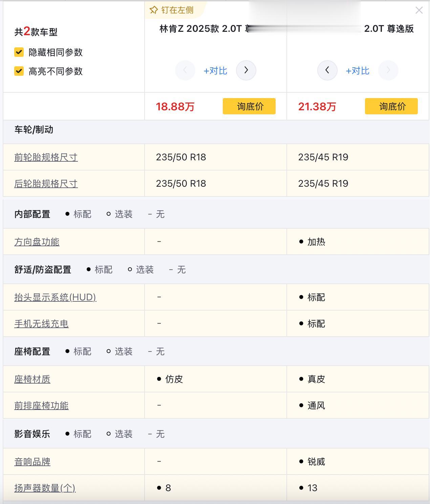Image resolution: width=430 pixels, height=504 pixels.
Task: Click the pin icon labeled 钉在左侧
Action: (x=154, y=10)
